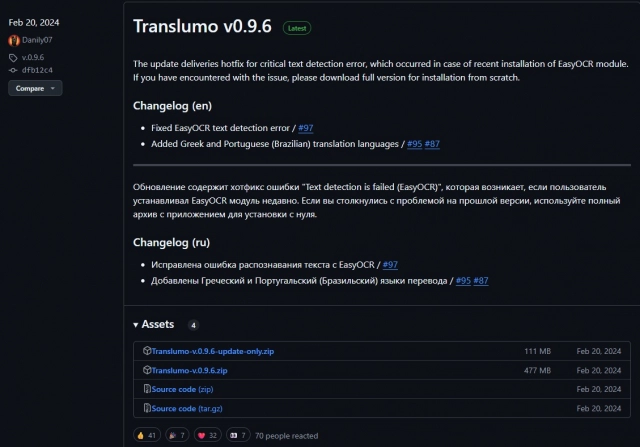This screenshot has height=447, width=640.
Task: Add thumbs-up reaction with 41 count
Action: click(147, 436)
